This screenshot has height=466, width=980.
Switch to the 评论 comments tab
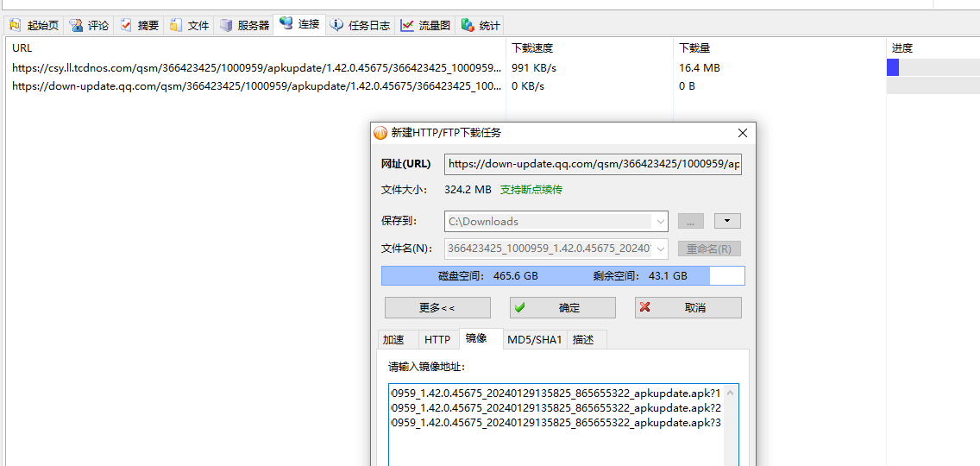[x=89, y=25]
